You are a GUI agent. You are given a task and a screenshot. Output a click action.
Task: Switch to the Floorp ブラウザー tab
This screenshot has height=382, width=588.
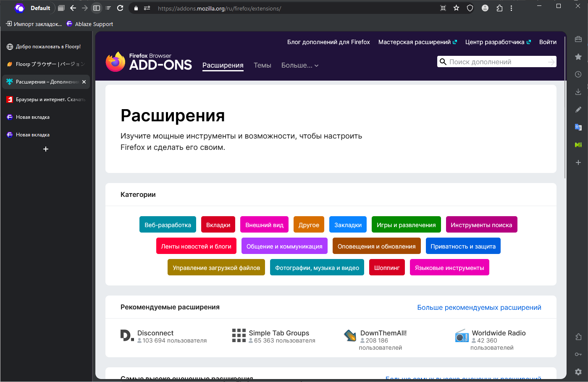point(46,64)
